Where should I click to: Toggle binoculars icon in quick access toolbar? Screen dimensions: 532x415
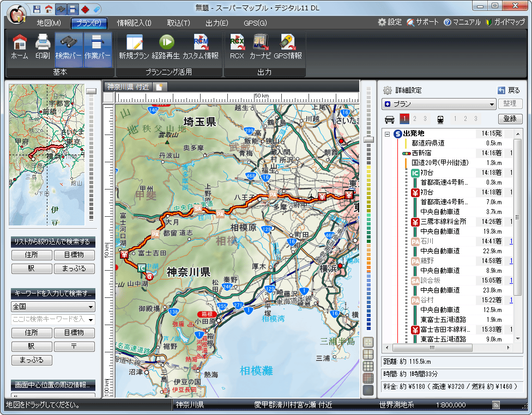61,9
